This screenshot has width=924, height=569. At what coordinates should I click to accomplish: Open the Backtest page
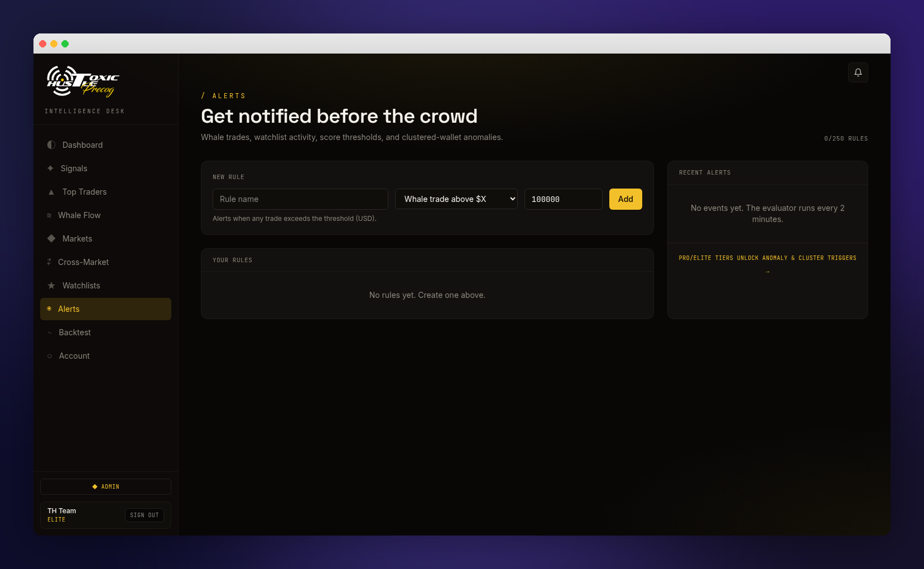click(105, 332)
